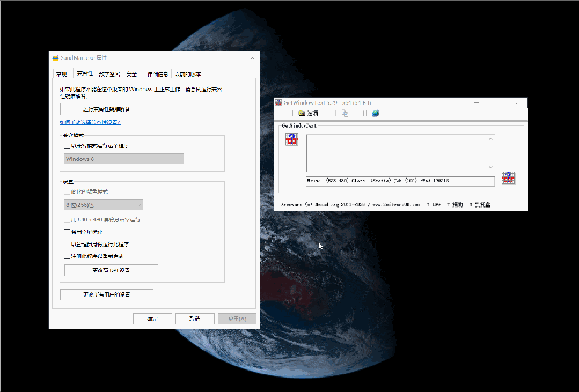The height and width of the screenshot is (392, 579).
Task: Close the GetWindowText window
Action: click(517, 102)
